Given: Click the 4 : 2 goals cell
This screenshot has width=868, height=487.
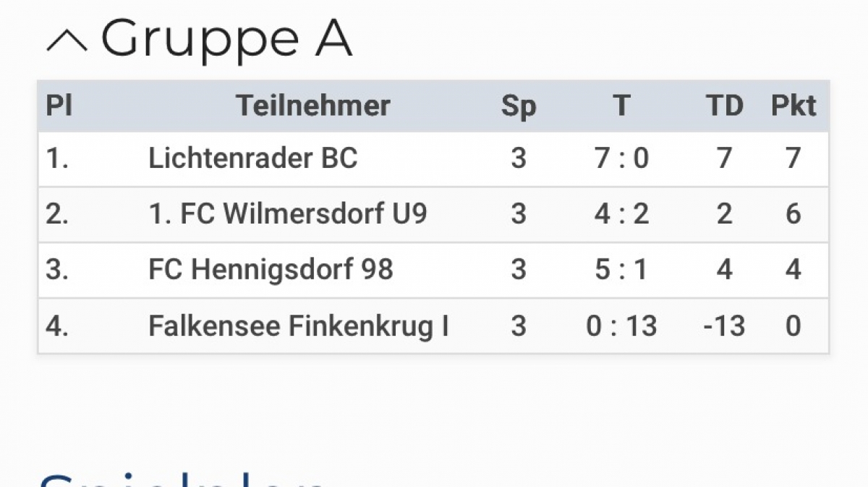Looking at the screenshot, I should click(x=621, y=214).
